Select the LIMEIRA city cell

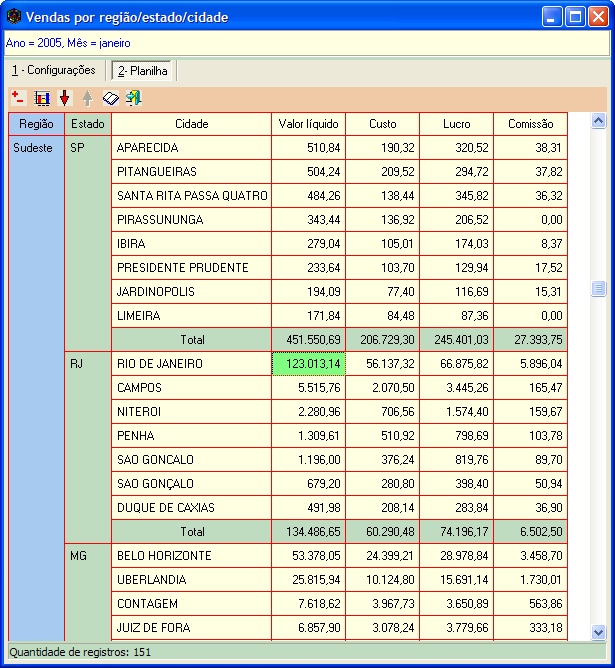click(191, 316)
